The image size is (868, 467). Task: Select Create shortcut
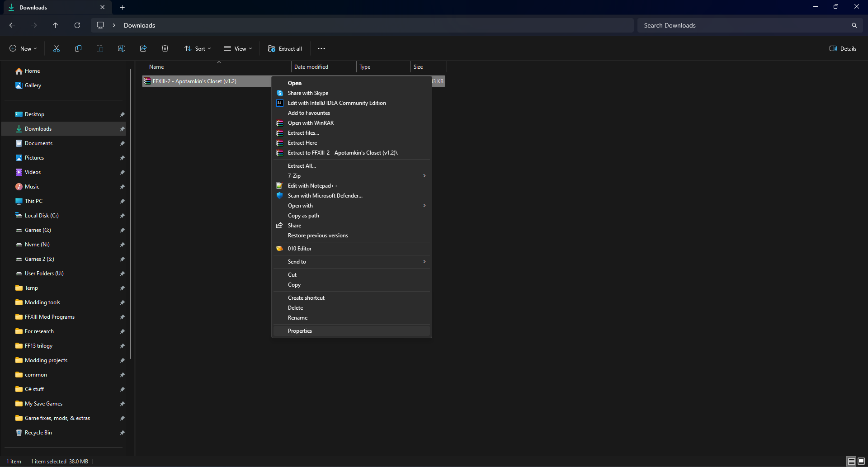tap(352, 298)
